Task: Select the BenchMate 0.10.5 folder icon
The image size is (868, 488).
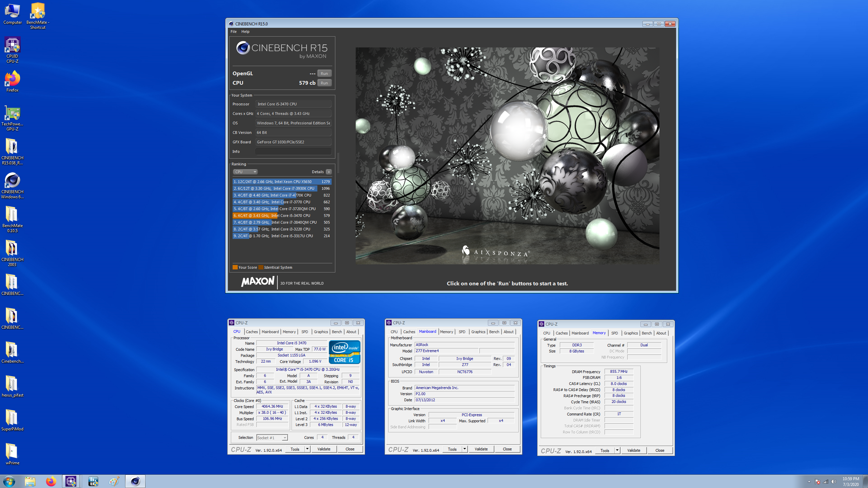Action: (x=13, y=220)
